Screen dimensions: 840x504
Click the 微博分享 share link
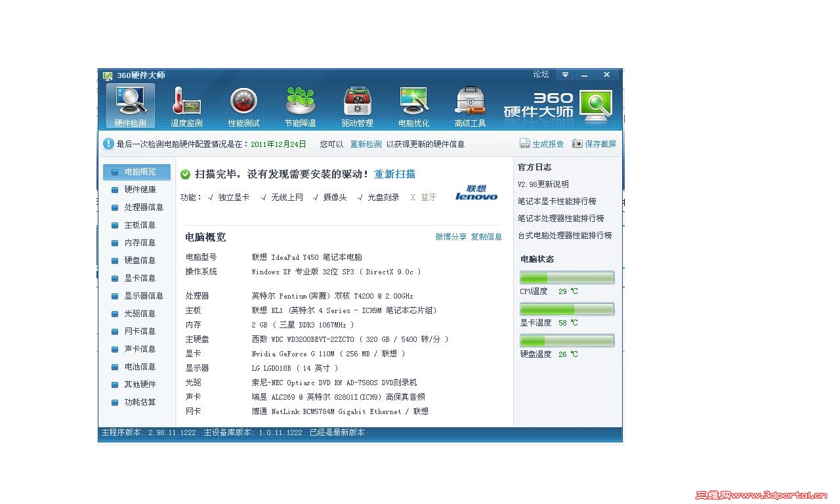(x=451, y=237)
